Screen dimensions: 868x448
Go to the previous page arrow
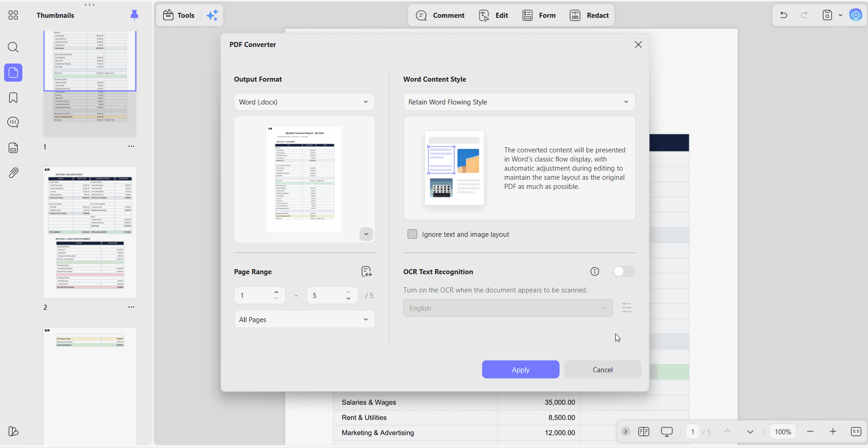[728, 432]
